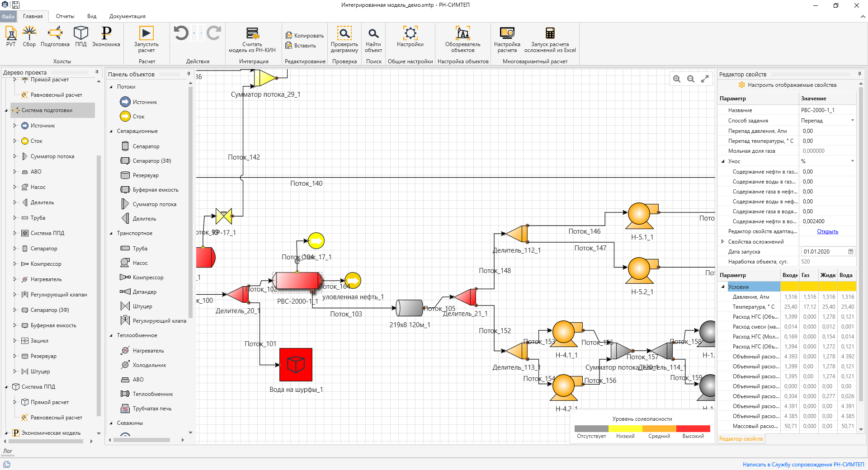Open Дата запуска calendar picker

tap(851, 252)
